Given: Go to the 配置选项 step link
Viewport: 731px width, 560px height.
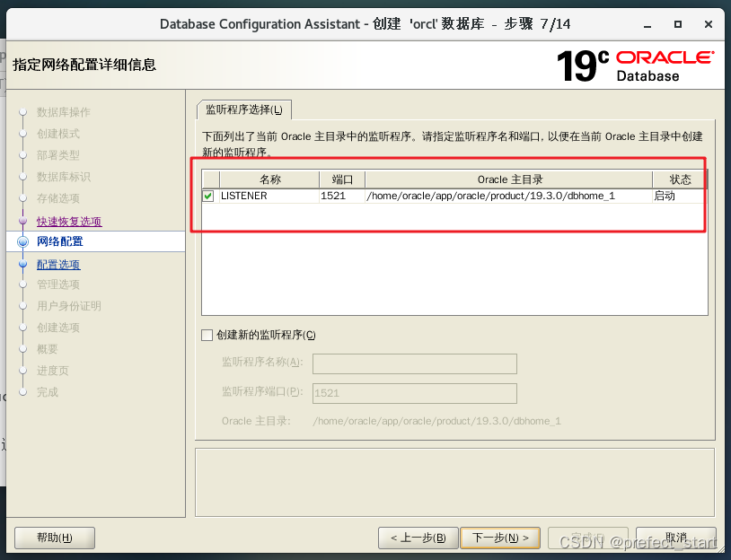Looking at the screenshot, I should point(58,264).
